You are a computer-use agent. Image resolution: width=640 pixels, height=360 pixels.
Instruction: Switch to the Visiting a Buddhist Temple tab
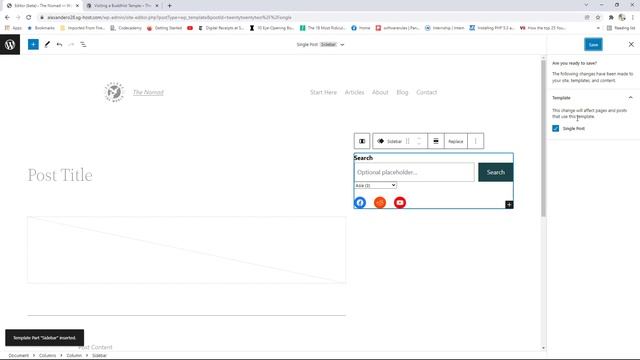122,6
